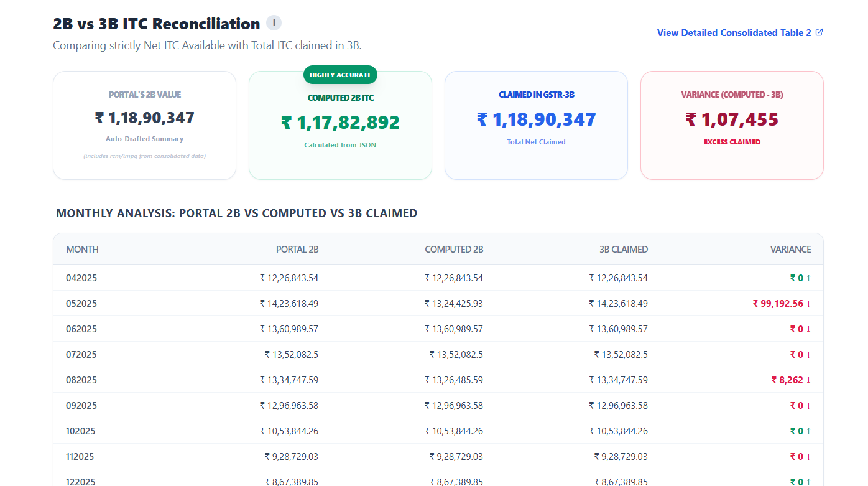Select the 102025 month row label
Image resolution: width=868 pixels, height=486 pixels.
pyautogui.click(x=81, y=431)
